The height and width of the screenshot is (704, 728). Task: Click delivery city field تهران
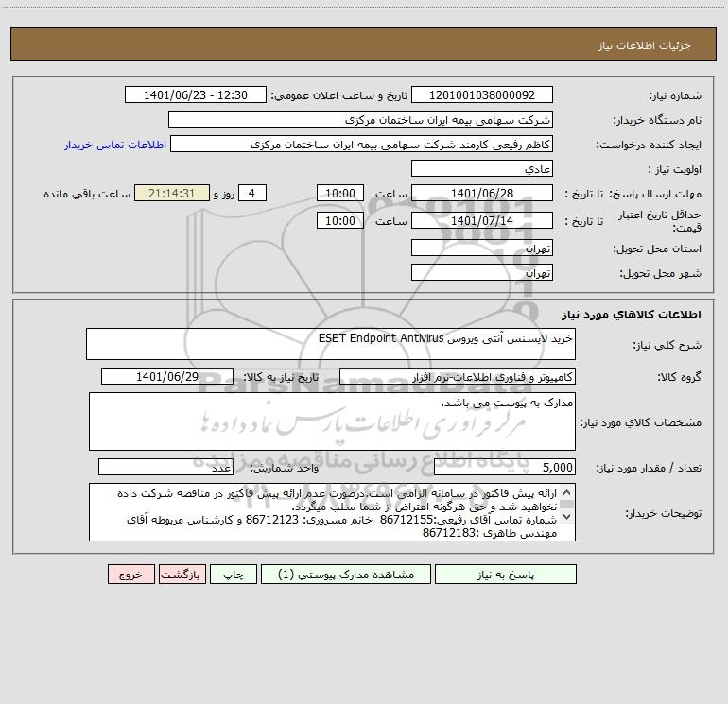(482, 272)
